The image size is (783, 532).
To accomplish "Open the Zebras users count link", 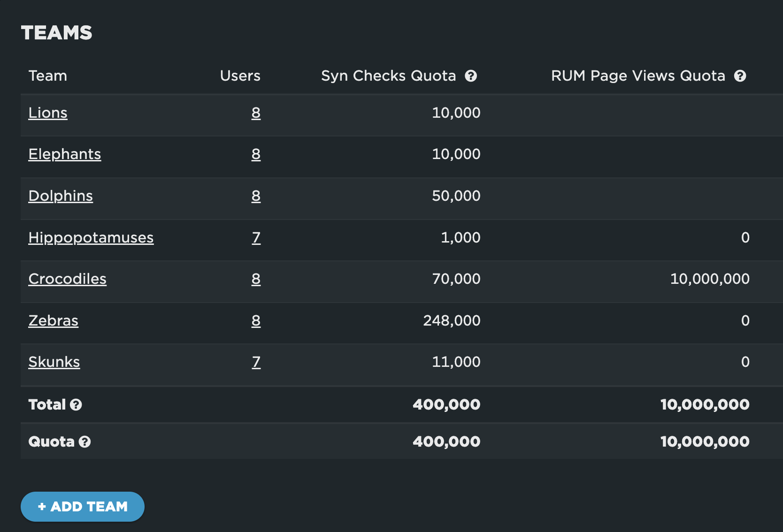I will 256,321.
